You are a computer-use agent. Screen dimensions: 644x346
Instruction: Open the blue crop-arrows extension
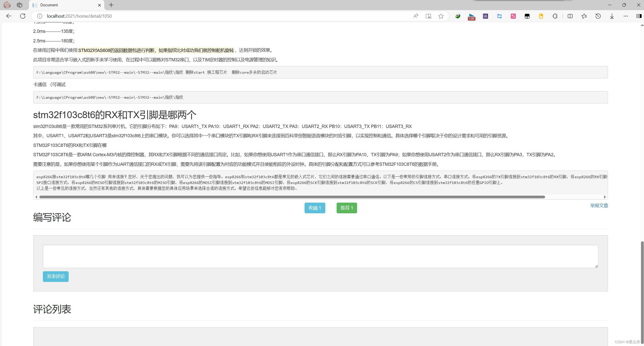499,16
